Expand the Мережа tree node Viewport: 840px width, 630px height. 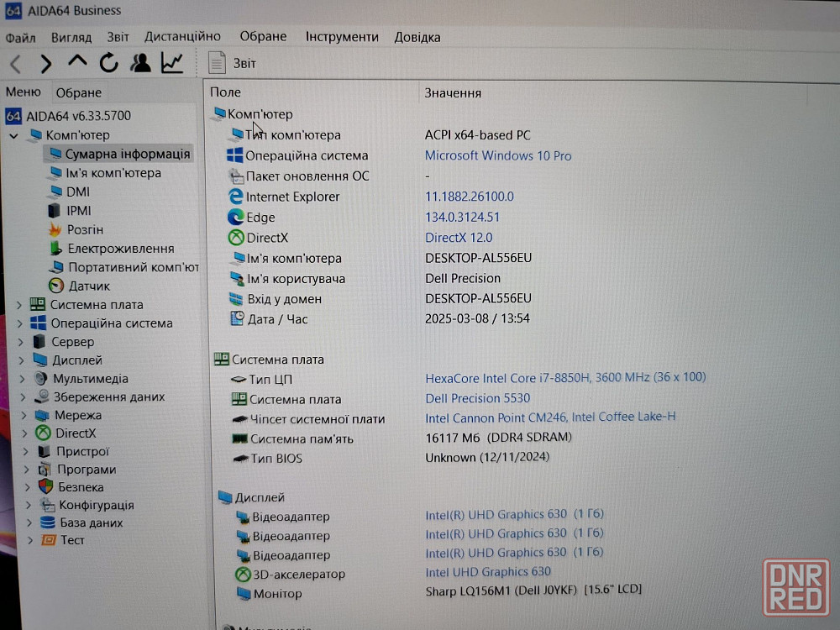tap(24, 415)
